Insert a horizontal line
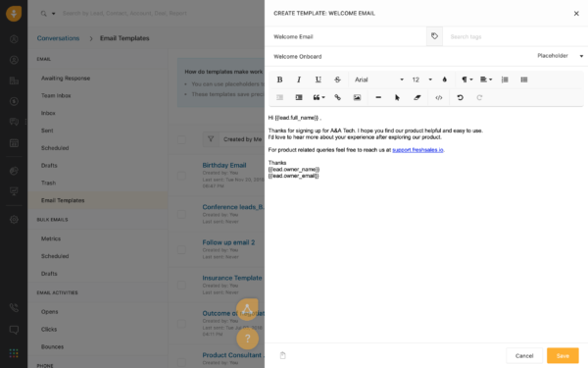This screenshot has width=588, height=368. tap(378, 97)
